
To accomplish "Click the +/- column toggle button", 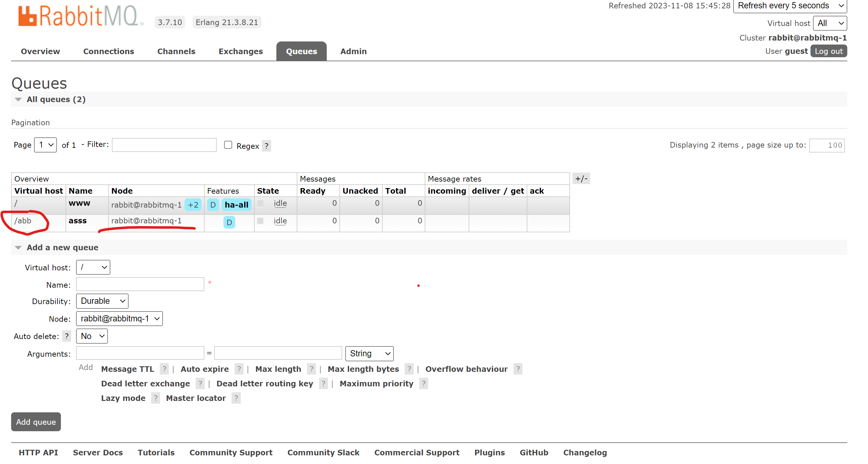I will (581, 179).
